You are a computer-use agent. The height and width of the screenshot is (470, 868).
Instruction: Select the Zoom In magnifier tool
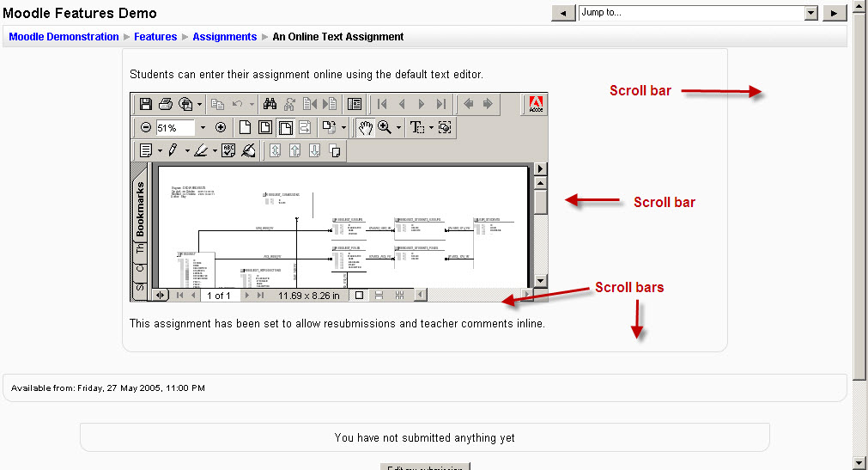(385, 127)
